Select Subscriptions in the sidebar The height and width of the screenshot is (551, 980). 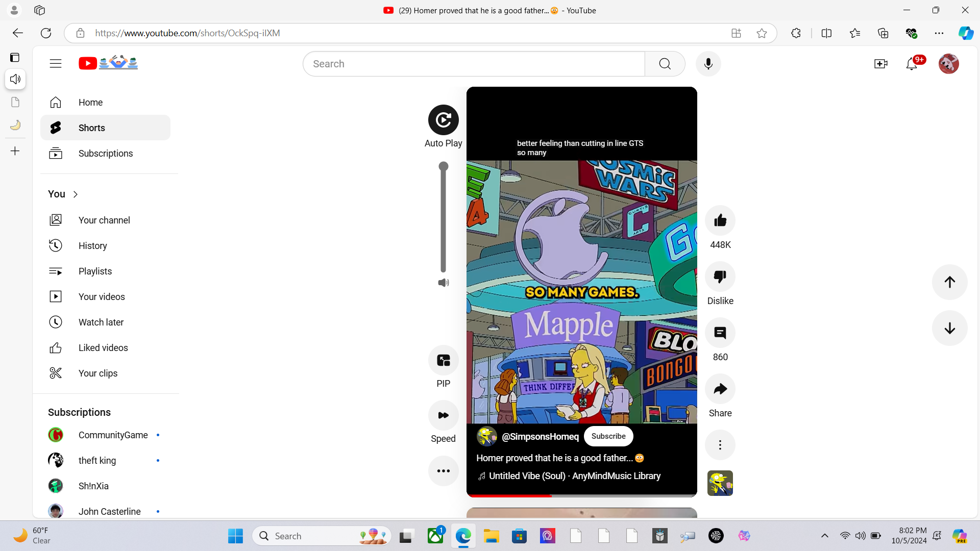click(x=105, y=154)
